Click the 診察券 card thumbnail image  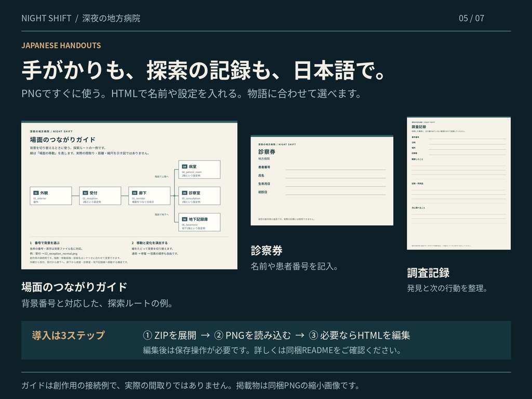tap(322, 180)
